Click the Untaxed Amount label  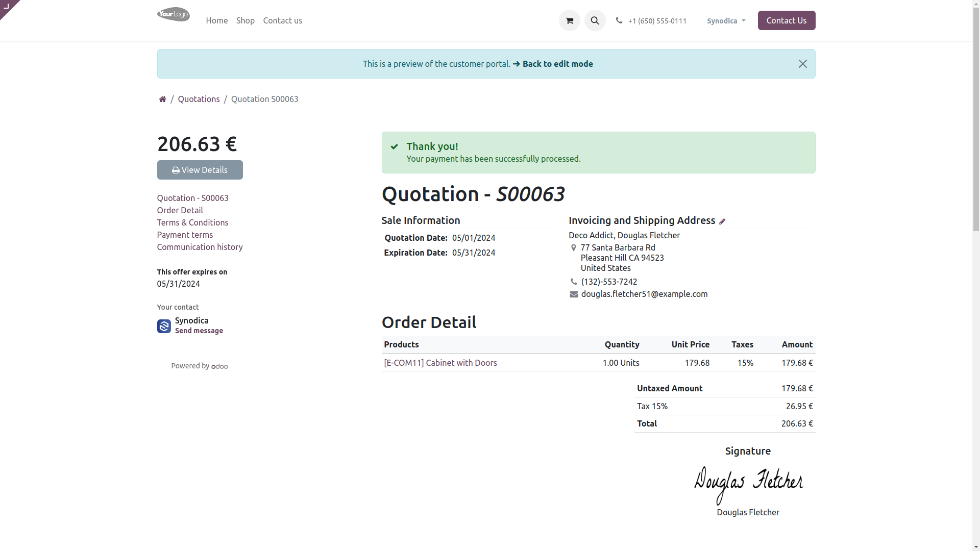(x=670, y=388)
